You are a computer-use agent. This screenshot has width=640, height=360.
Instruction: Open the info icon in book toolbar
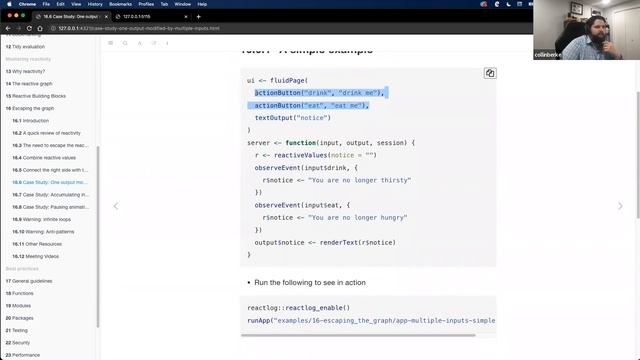167,43
